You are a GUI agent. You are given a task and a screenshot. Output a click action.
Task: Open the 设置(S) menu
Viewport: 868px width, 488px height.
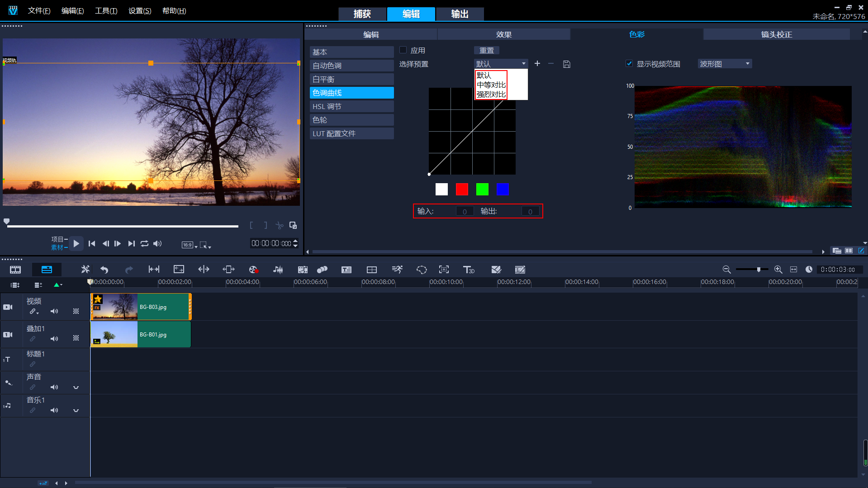[x=140, y=10]
